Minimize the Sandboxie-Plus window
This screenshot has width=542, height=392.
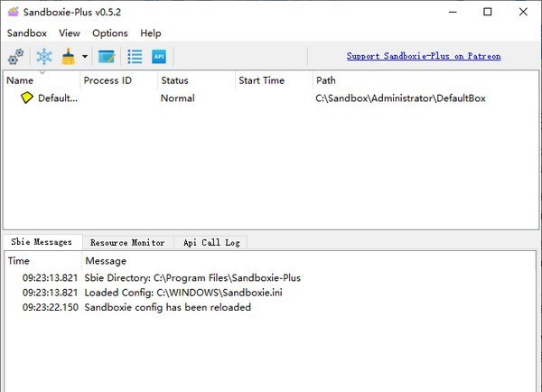pos(453,12)
